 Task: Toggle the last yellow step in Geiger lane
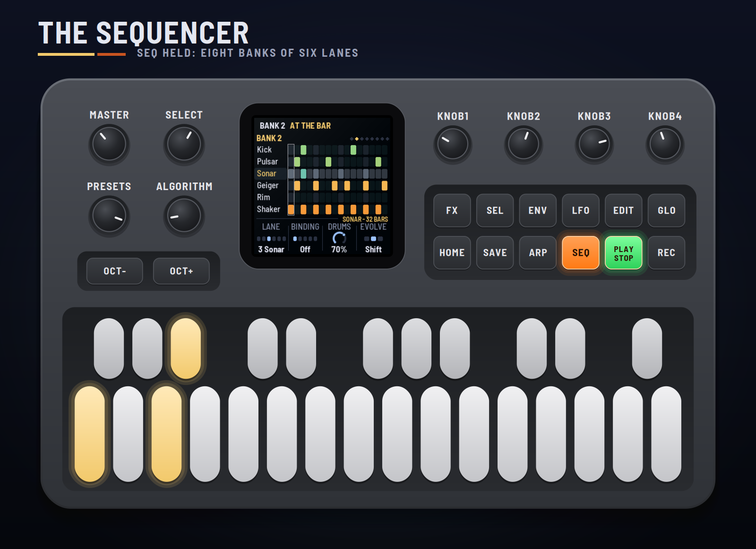pos(385,185)
